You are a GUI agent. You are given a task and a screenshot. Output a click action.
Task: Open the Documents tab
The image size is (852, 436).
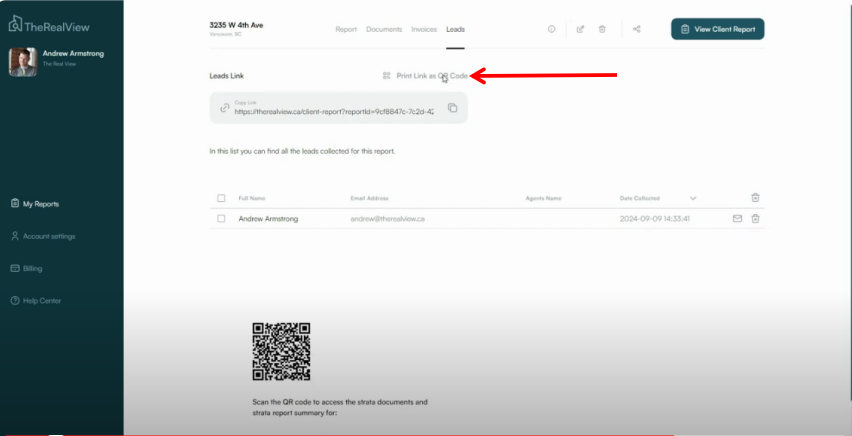pyautogui.click(x=384, y=29)
